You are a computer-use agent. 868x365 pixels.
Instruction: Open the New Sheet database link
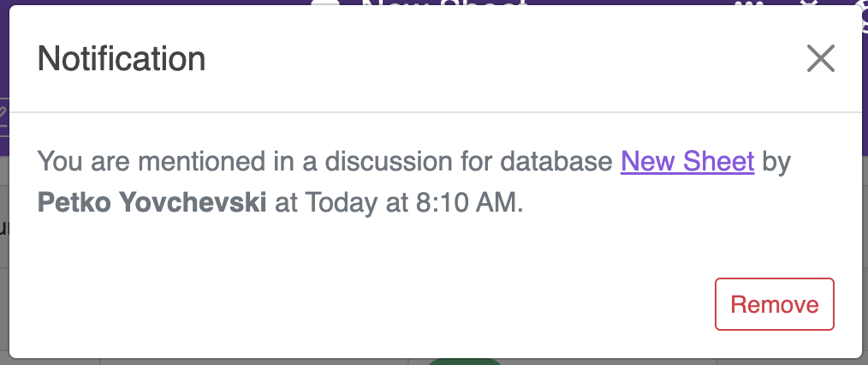(687, 161)
